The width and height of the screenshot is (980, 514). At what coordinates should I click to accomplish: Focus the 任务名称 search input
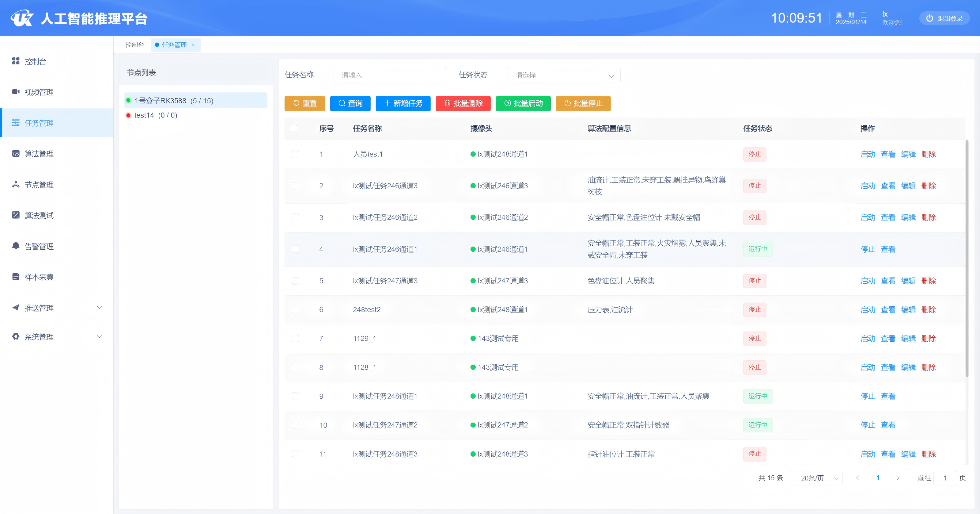(390, 75)
